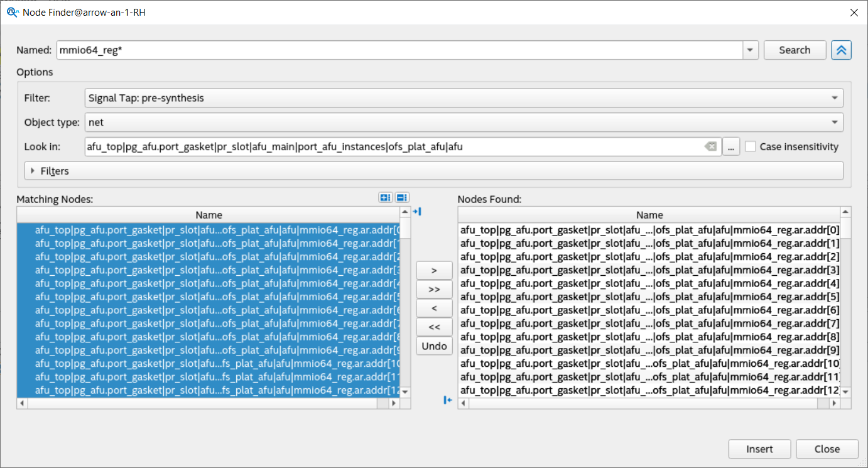The image size is (868, 468).
Task: Remove all found nodes with << button
Action: coord(434,327)
